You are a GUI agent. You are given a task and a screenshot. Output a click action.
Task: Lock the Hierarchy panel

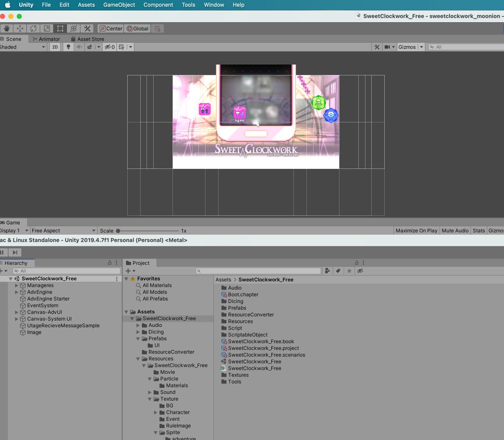pyautogui.click(x=110, y=263)
